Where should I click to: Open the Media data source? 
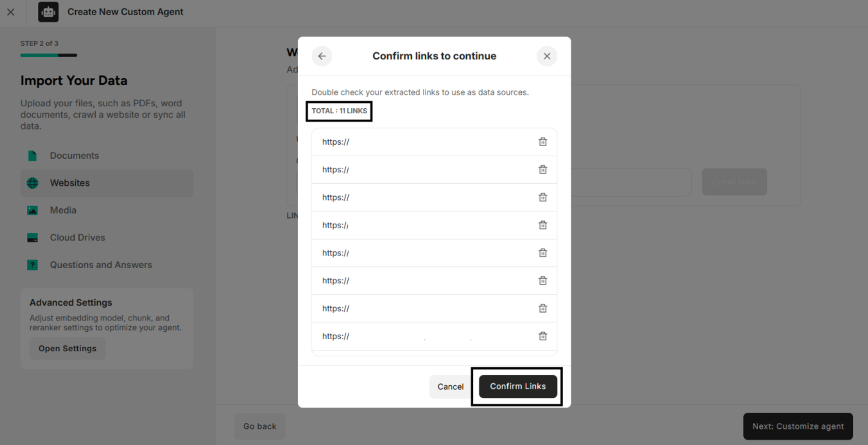[x=107, y=210]
